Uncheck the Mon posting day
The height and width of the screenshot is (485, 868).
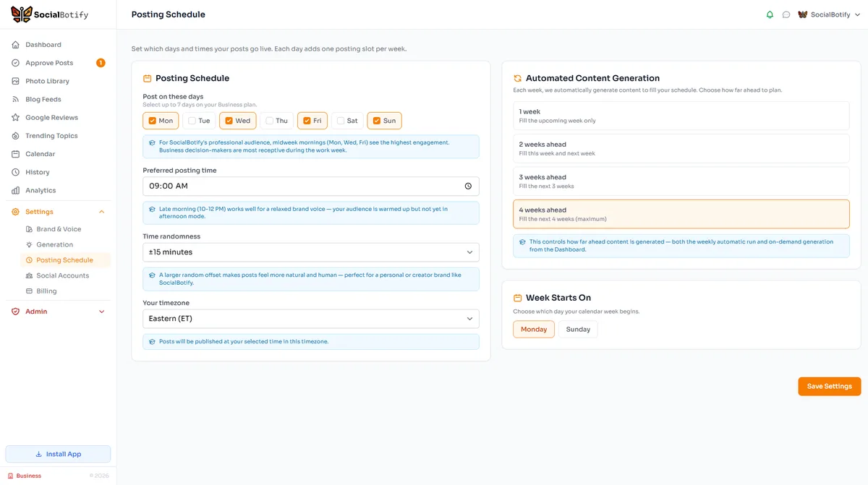coord(152,120)
